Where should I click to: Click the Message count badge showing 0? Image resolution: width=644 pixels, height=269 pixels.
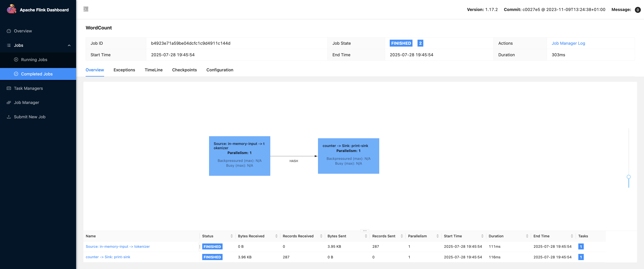(x=637, y=10)
